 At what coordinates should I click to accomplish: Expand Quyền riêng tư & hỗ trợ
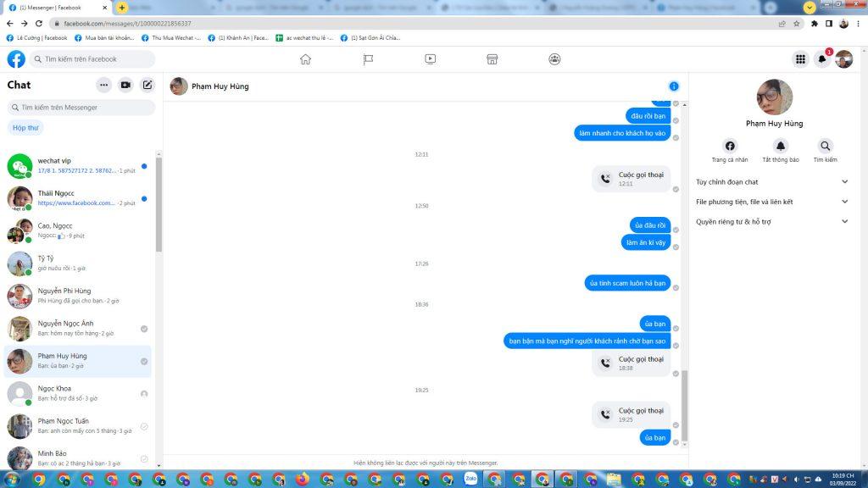coord(844,222)
